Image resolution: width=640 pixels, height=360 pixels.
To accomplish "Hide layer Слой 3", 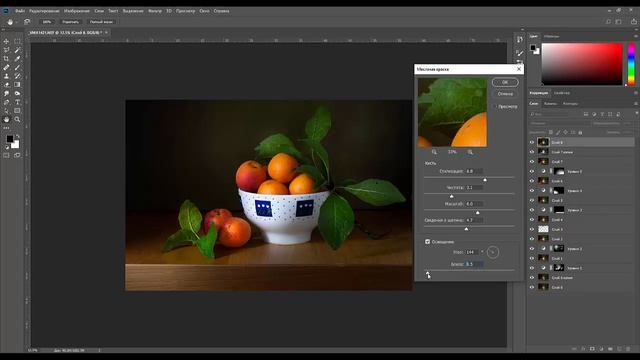I will (x=532, y=229).
